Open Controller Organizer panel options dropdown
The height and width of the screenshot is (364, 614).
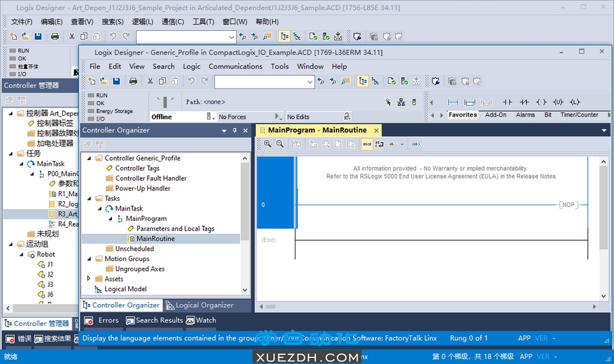[224, 131]
